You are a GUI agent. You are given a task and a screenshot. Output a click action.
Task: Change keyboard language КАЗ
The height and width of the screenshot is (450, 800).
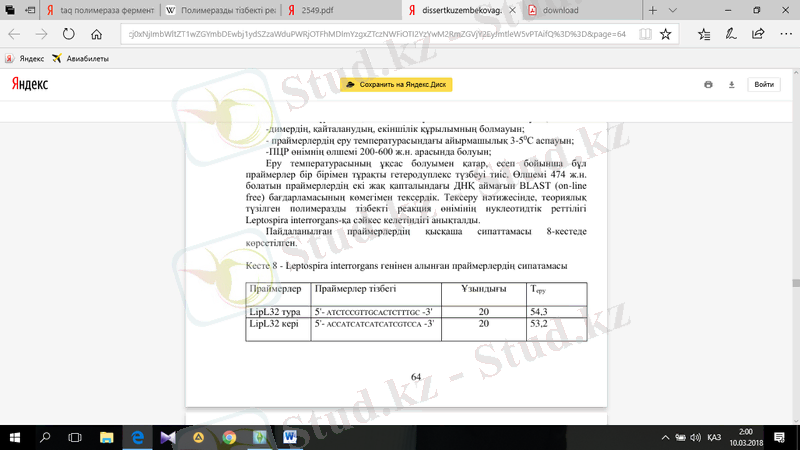click(x=714, y=437)
